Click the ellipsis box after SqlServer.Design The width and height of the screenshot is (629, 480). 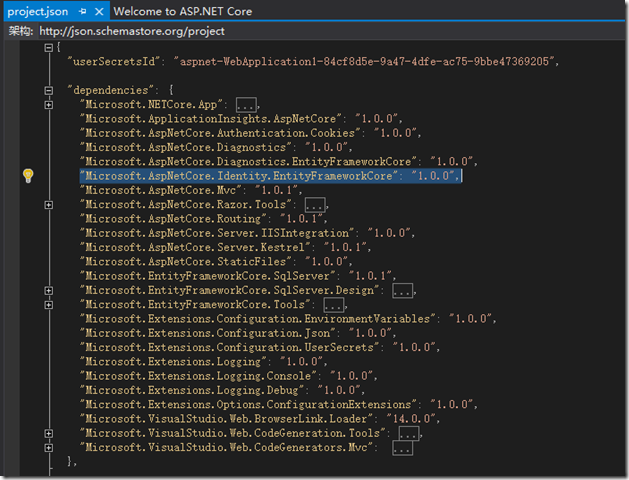(402, 291)
